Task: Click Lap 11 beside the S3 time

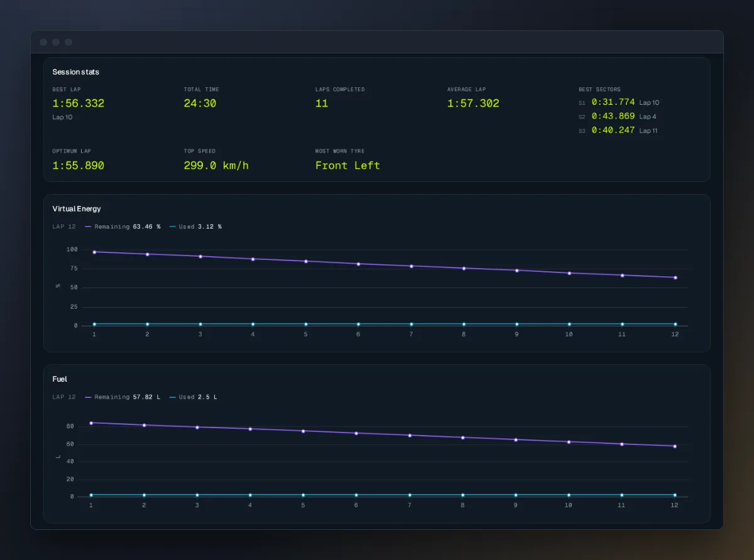Action: (648, 131)
